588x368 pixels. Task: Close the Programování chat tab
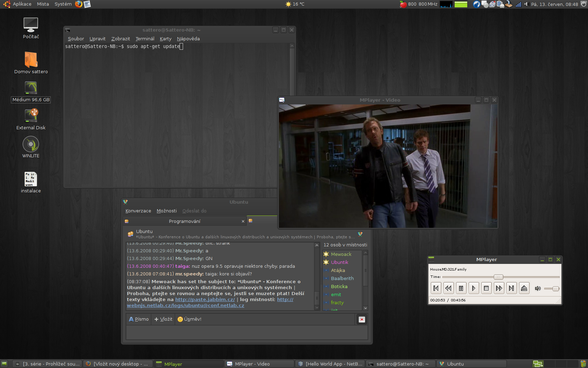click(x=243, y=222)
